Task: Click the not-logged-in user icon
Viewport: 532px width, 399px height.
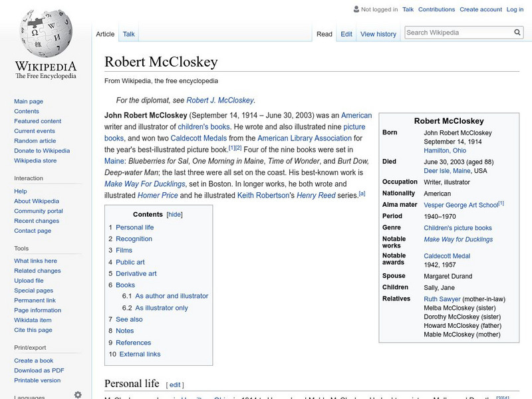Action: tap(356, 9)
